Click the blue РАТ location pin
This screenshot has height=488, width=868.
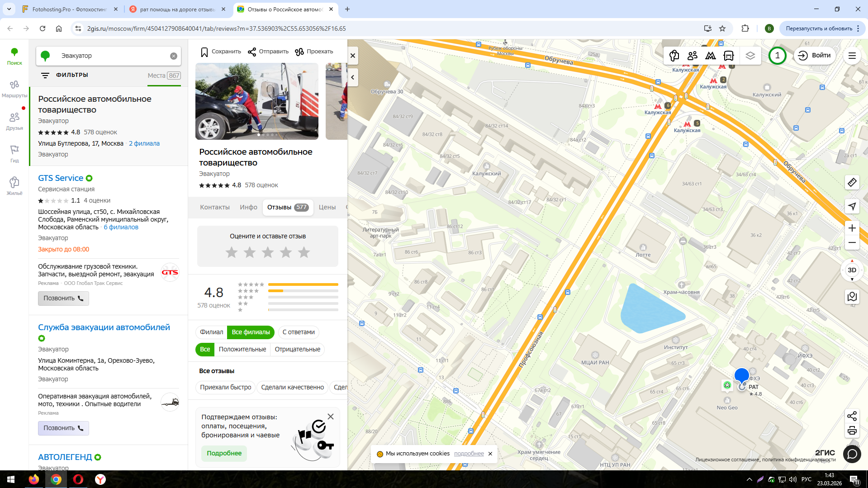tap(741, 376)
